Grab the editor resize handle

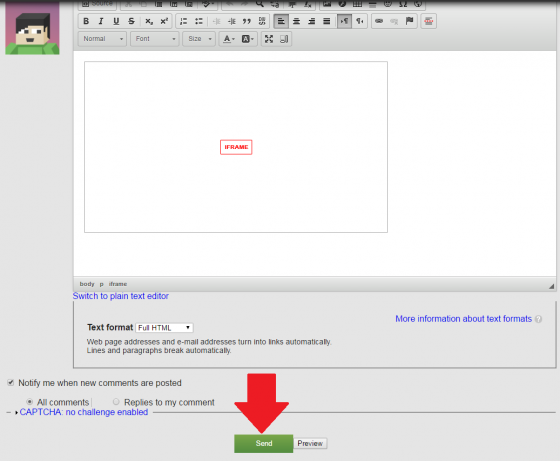(x=551, y=286)
